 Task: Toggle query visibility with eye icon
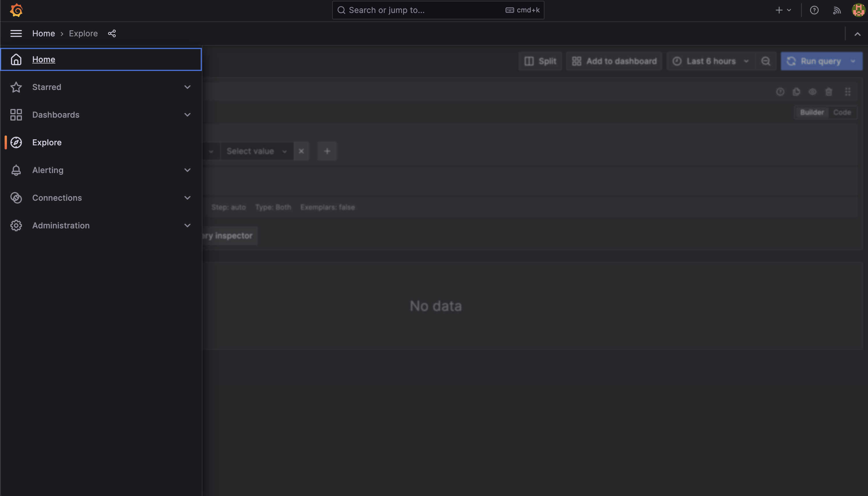812,92
